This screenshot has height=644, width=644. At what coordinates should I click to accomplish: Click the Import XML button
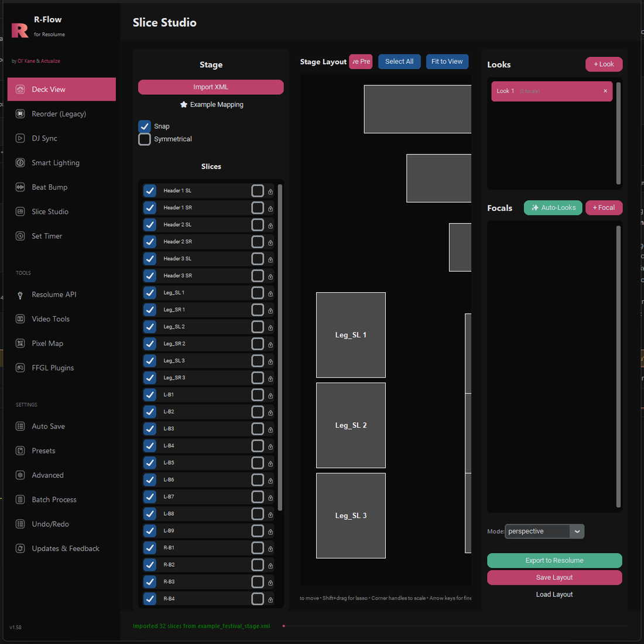(x=211, y=87)
